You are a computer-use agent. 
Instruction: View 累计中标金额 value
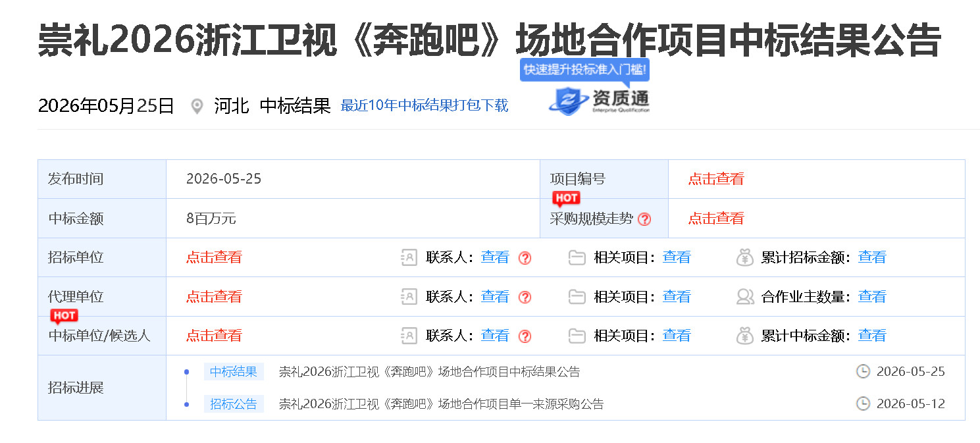click(872, 336)
